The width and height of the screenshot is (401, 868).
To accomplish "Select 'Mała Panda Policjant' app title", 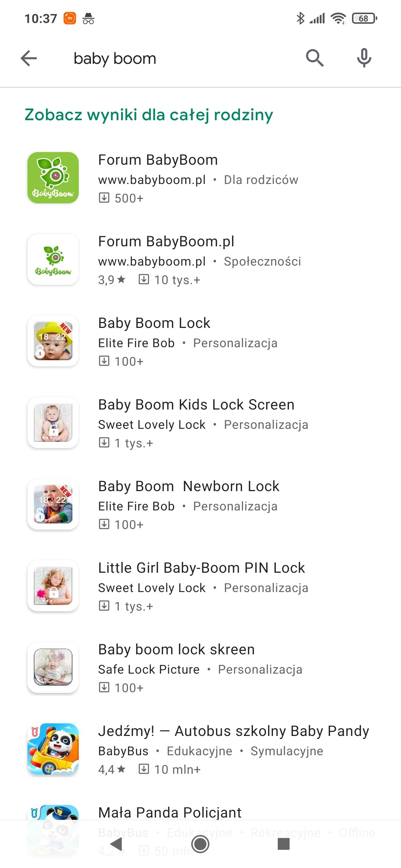I will coord(170,812).
